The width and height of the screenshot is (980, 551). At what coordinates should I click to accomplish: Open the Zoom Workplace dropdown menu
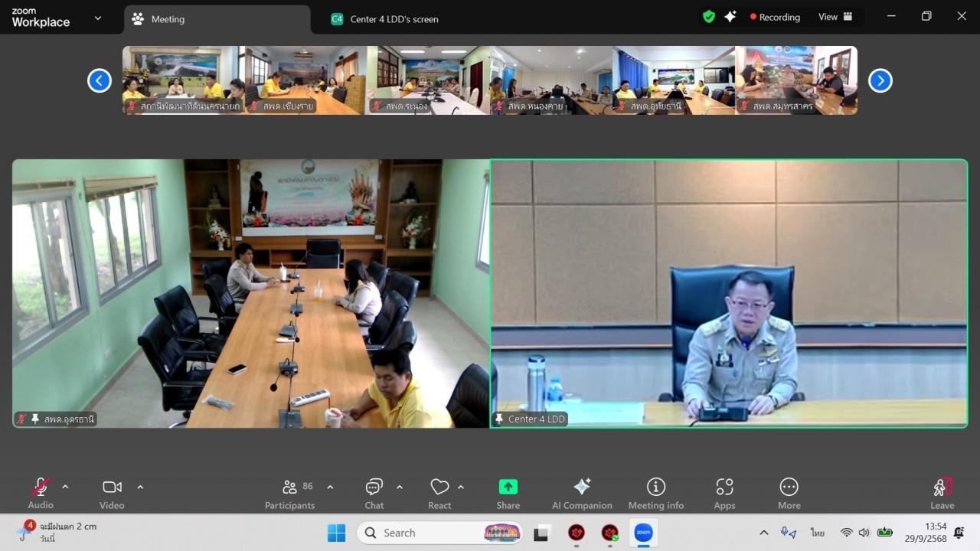(x=98, y=18)
